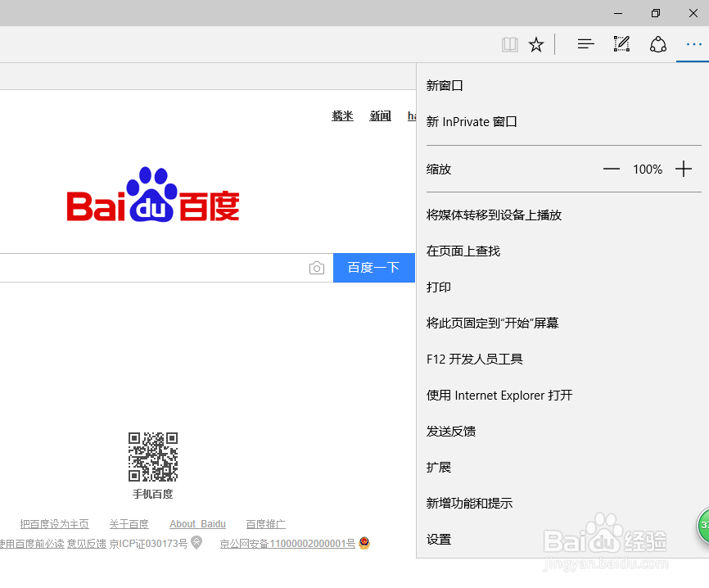Click 意见反馈 footer link
709x588 pixels.
(x=86, y=543)
